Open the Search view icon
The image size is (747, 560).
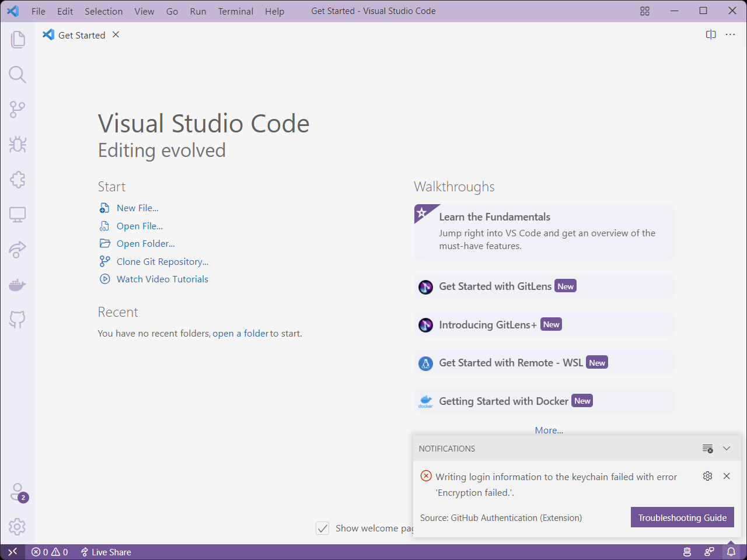(18, 75)
